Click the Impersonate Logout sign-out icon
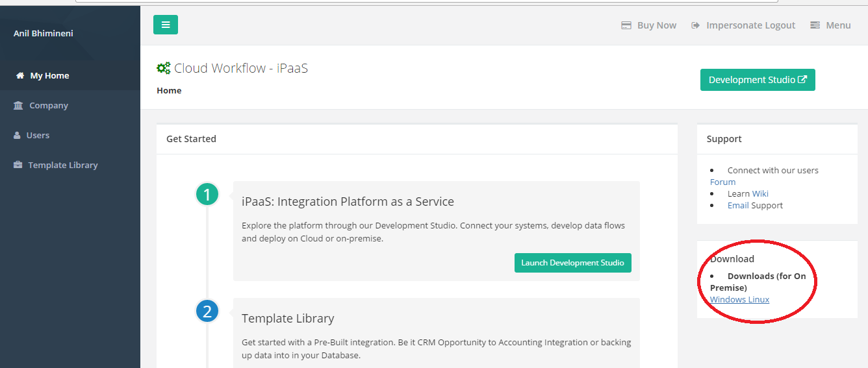This screenshot has height=368, width=868. tap(695, 25)
